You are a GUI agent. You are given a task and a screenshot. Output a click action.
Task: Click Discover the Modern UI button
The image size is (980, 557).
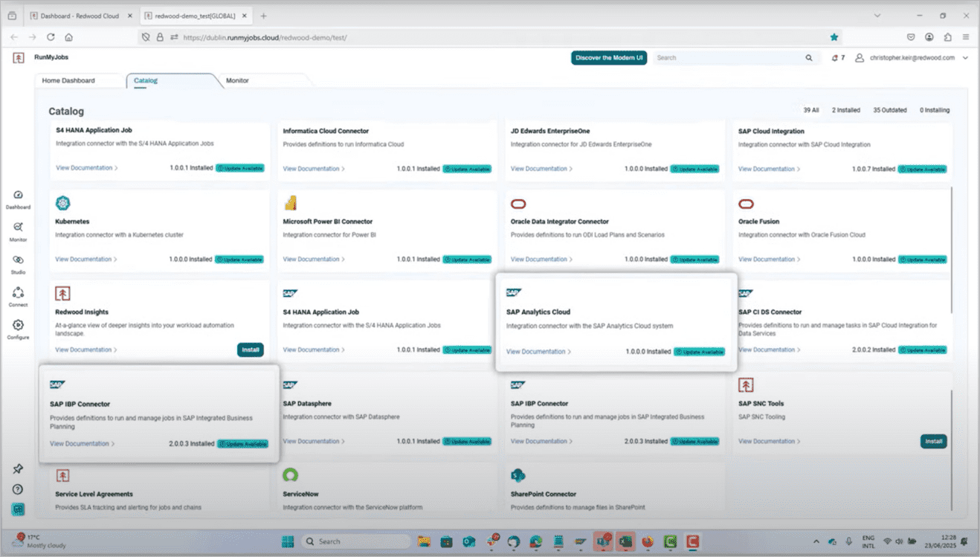click(x=609, y=58)
